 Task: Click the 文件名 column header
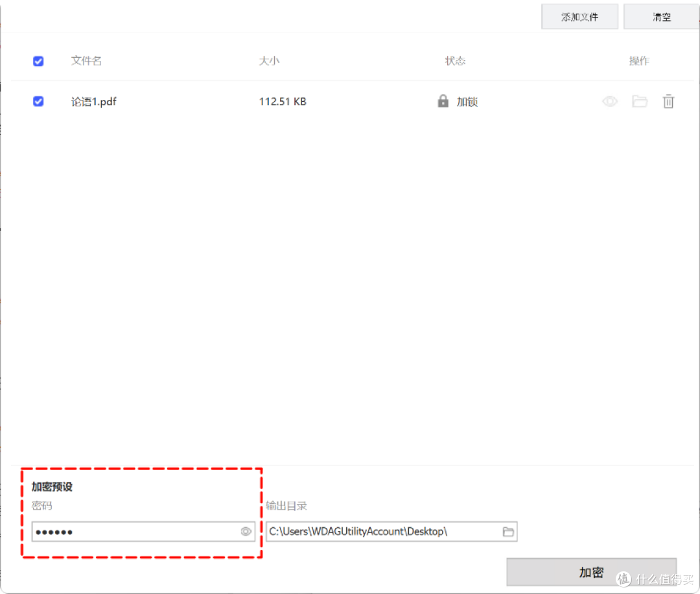[86, 61]
